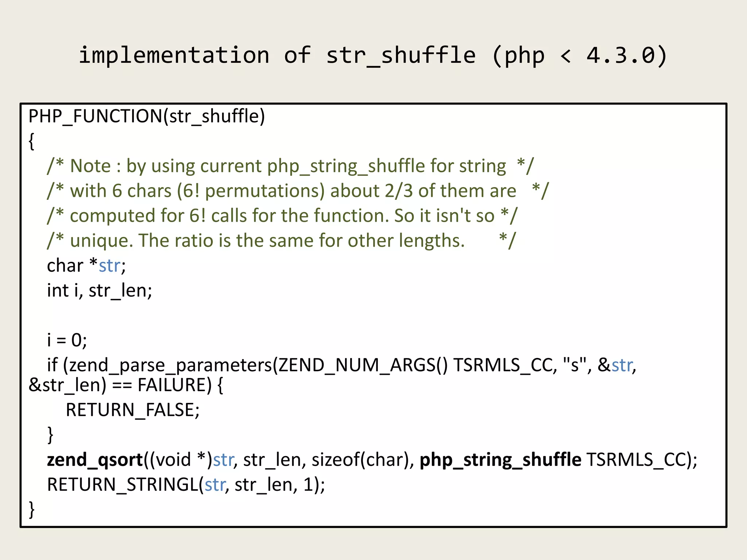Click the comment line starting '/* Note : by using'

pyautogui.click(x=290, y=166)
